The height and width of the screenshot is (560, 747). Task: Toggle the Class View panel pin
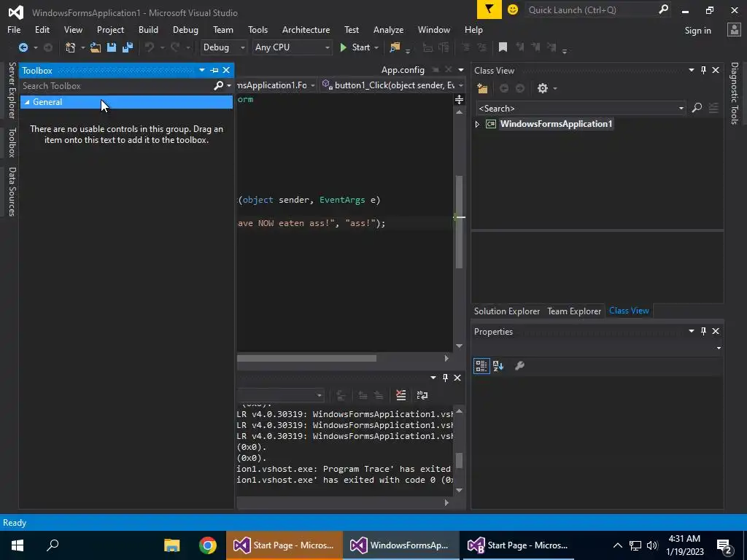pos(704,70)
